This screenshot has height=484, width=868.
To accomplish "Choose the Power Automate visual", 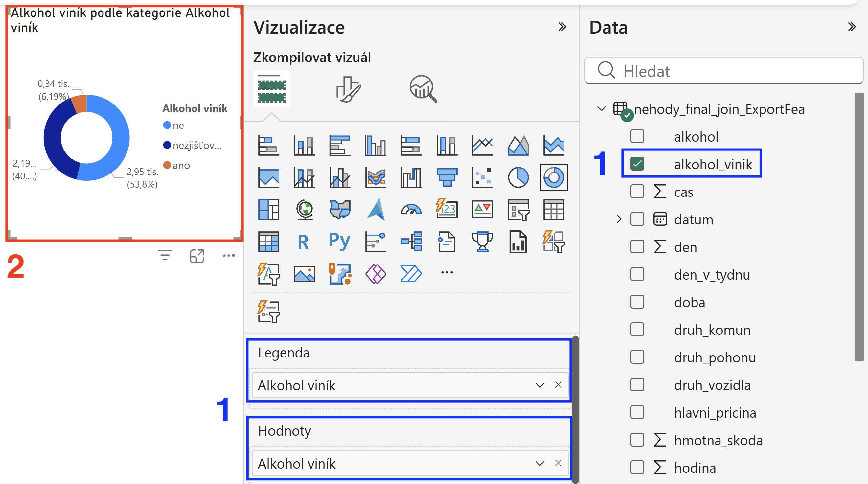I will pos(411,273).
